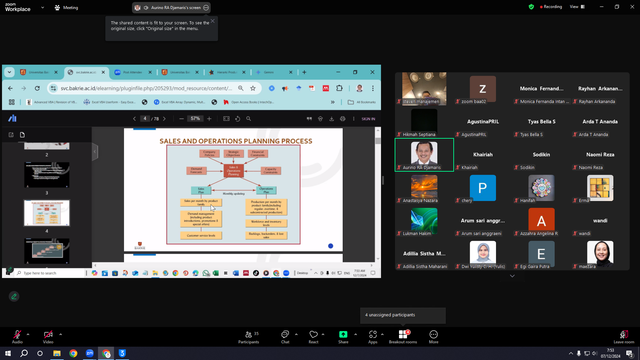
Task: Go to next page in PDF viewer
Action: (x=164, y=119)
